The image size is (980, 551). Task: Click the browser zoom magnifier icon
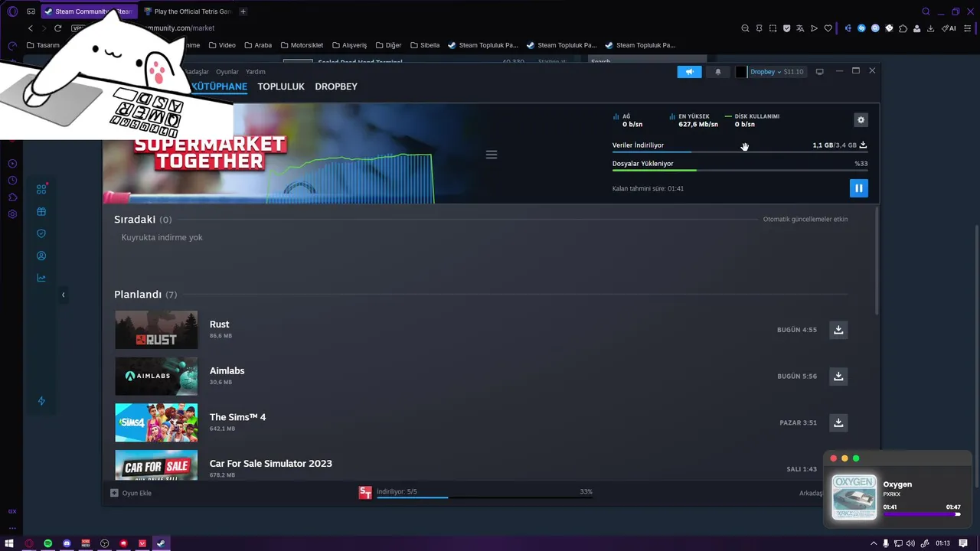(x=745, y=28)
